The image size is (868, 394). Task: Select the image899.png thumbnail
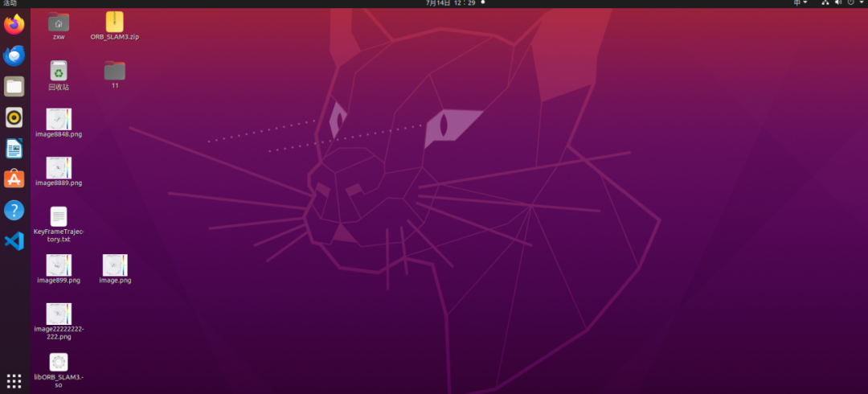click(x=59, y=265)
